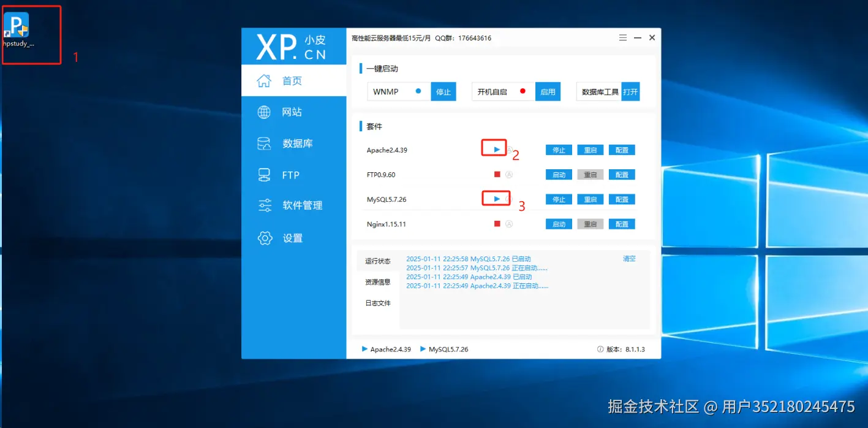The height and width of the screenshot is (428, 868).
Task: Click the FTP0.9.60 suite name label
Action: click(x=381, y=175)
